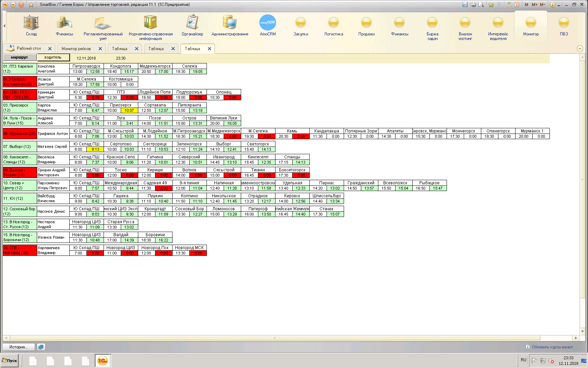Open the AmoCRM section
588x368 pixels.
[x=268, y=26]
